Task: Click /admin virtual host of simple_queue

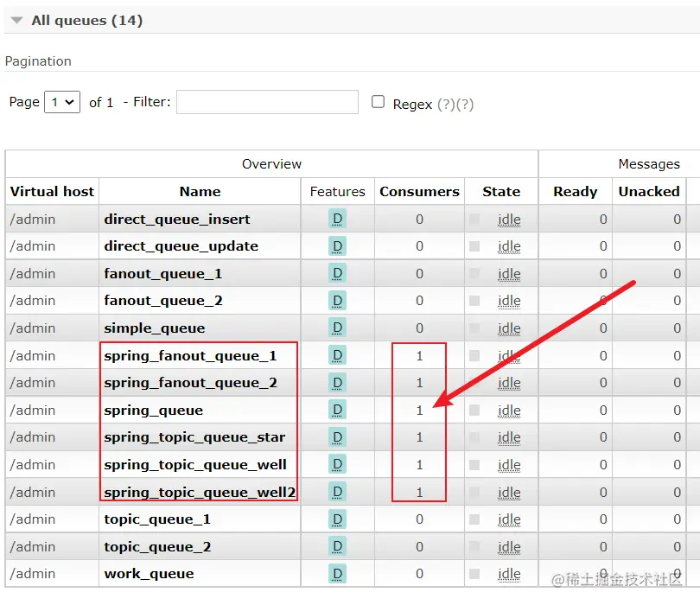Action: (33, 328)
